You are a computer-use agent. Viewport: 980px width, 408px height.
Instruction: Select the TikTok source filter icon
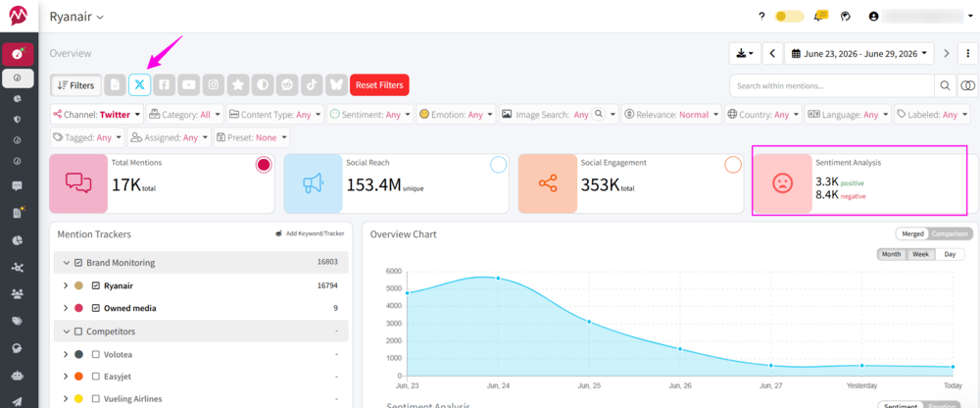[x=312, y=84]
